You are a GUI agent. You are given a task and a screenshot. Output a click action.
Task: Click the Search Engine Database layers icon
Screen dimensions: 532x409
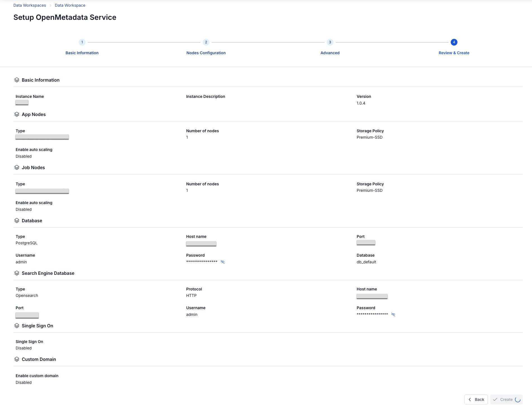[17, 273]
